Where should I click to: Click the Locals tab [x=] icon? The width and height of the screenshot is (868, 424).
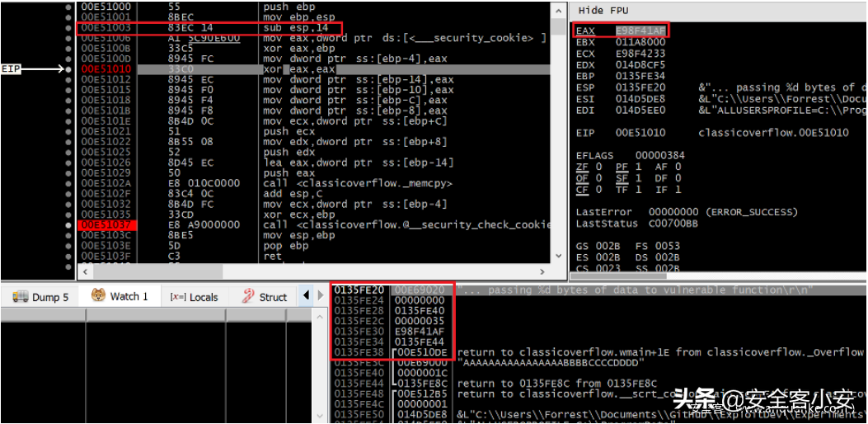pos(177,297)
